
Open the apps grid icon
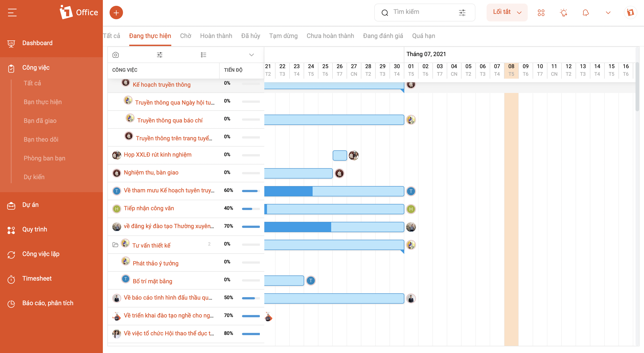click(541, 13)
